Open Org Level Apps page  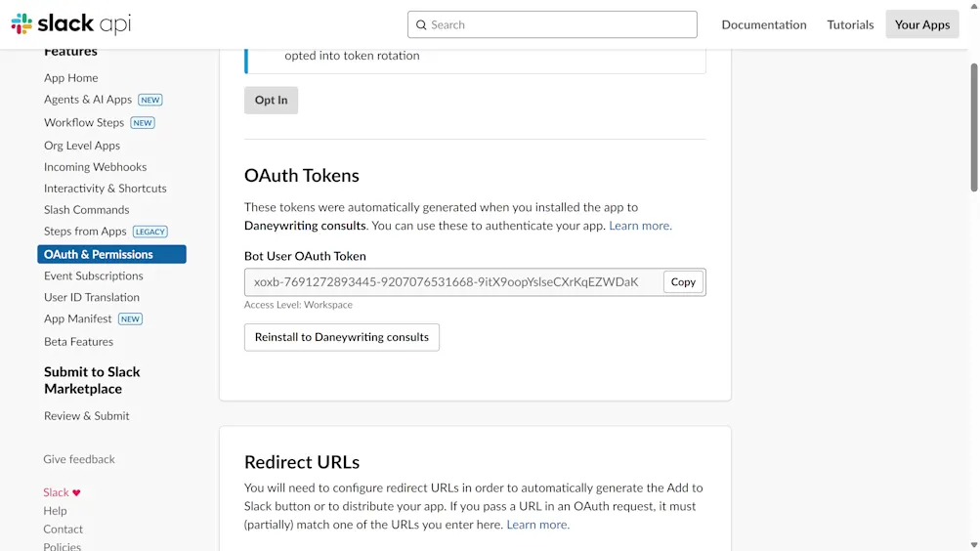pos(82,145)
